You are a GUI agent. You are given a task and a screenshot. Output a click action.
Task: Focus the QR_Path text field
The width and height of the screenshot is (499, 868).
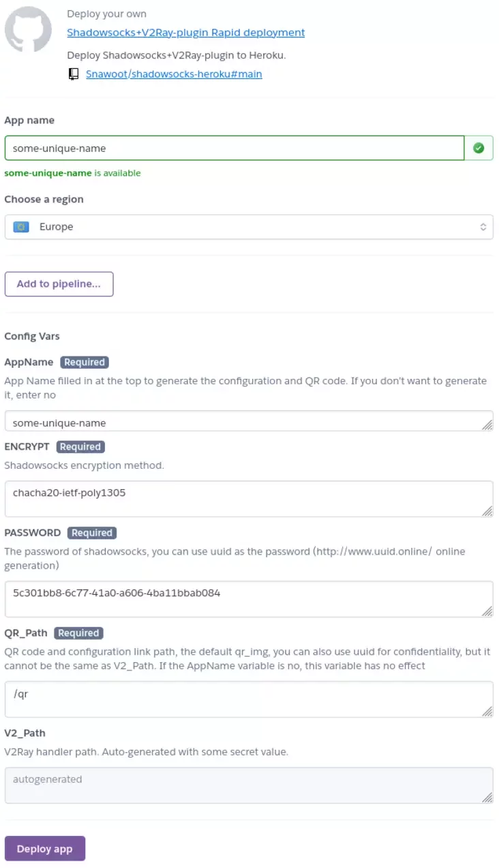coord(249,700)
